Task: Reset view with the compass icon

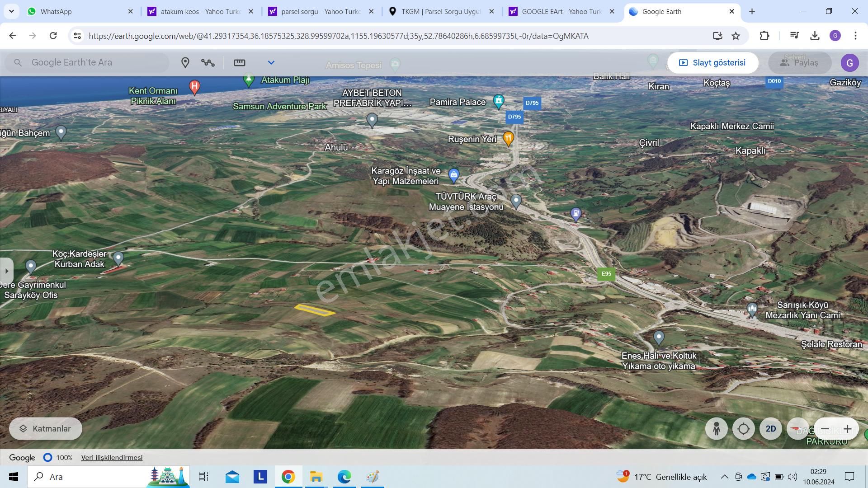Action: coord(797,429)
